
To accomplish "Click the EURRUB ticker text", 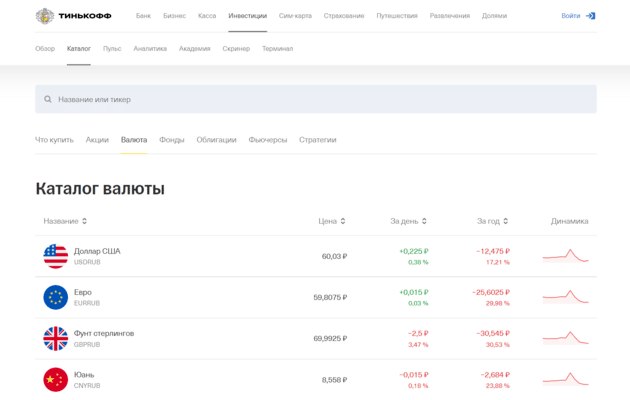I will point(87,303).
